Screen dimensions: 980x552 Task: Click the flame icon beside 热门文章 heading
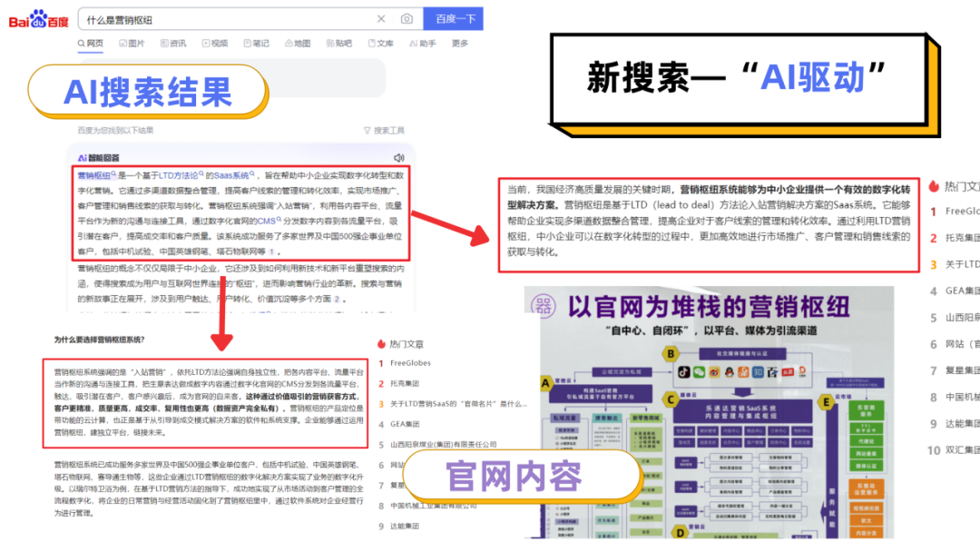pos(381,344)
